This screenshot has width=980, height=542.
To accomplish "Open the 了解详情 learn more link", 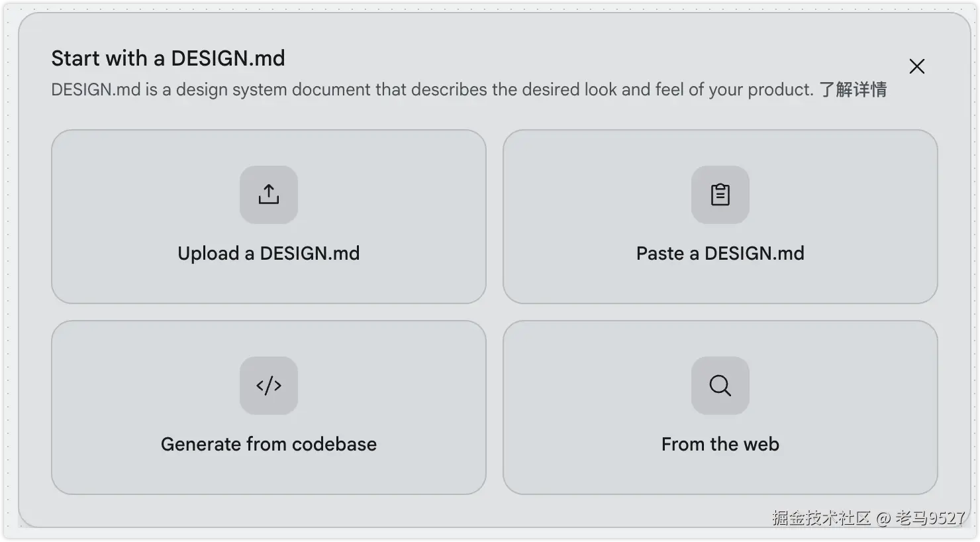I will pyautogui.click(x=853, y=89).
